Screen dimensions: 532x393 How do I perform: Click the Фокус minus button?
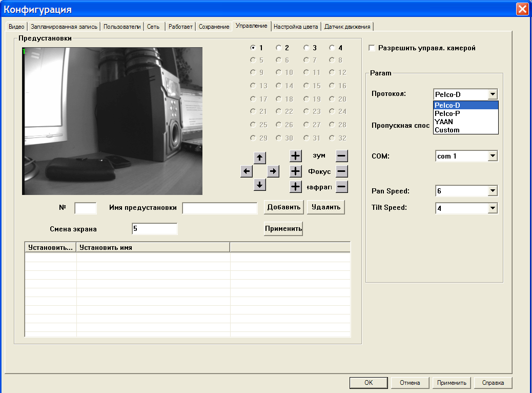342,171
